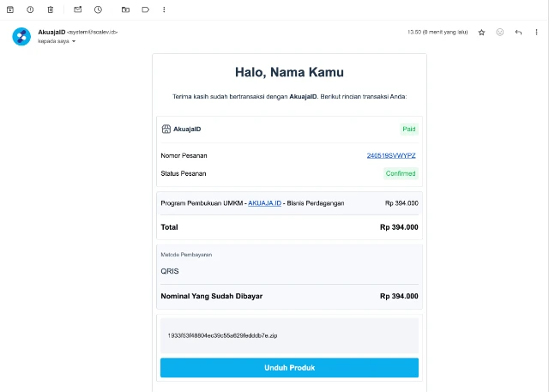This screenshot has height=392, width=549.
Task: Mark email as unread
Action: (77, 9)
